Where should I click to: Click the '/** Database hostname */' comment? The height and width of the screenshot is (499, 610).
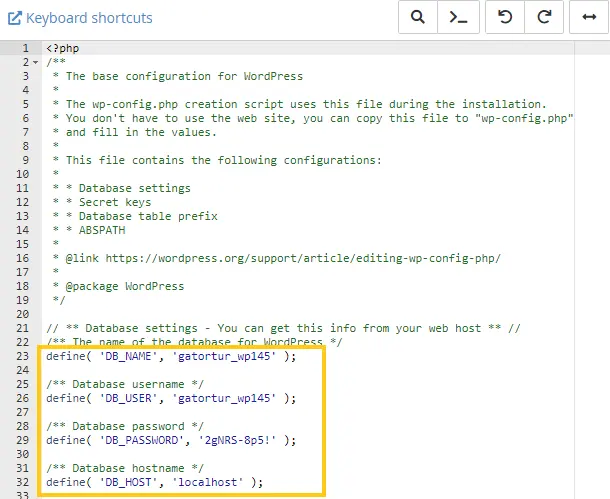125,468
